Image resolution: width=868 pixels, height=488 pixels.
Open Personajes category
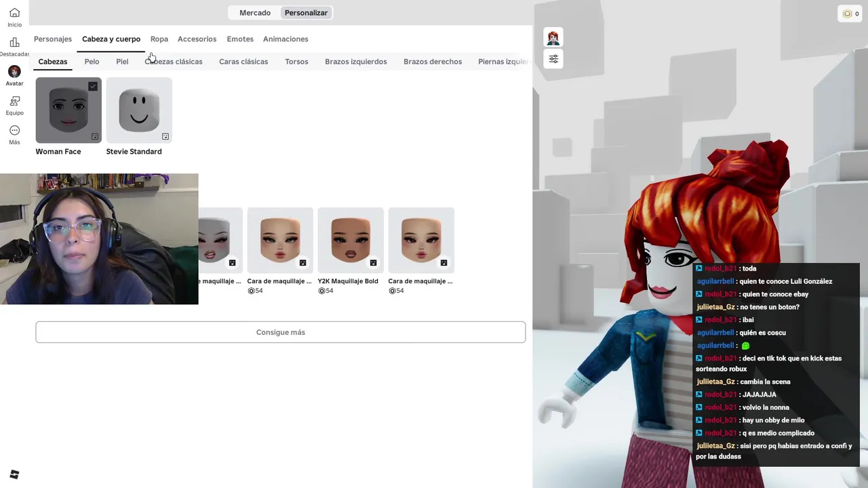point(53,39)
